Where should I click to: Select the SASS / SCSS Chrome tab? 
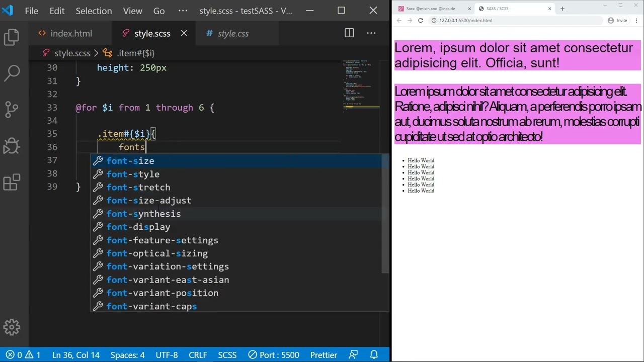click(514, 9)
